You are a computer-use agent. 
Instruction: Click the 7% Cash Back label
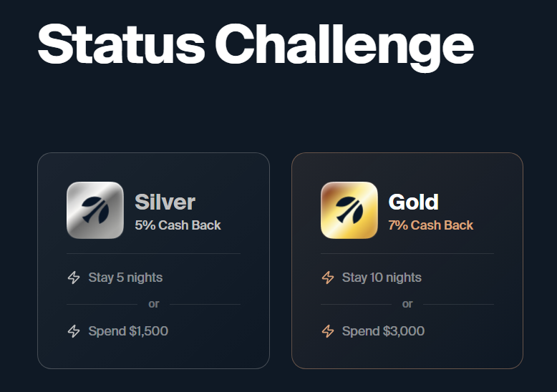tap(430, 225)
